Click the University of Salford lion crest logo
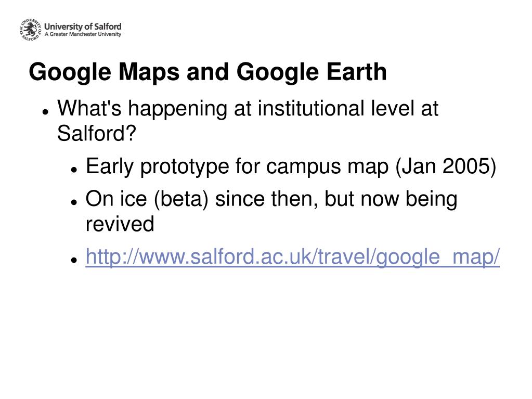The width and height of the screenshot is (532, 399). coord(31,30)
